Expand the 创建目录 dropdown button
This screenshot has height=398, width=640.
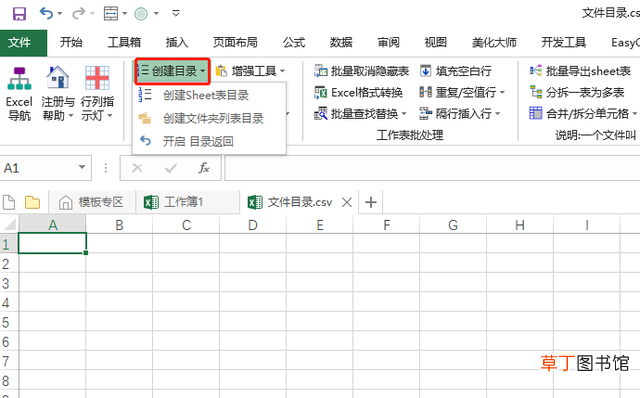pyautogui.click(x=173, y=71)
